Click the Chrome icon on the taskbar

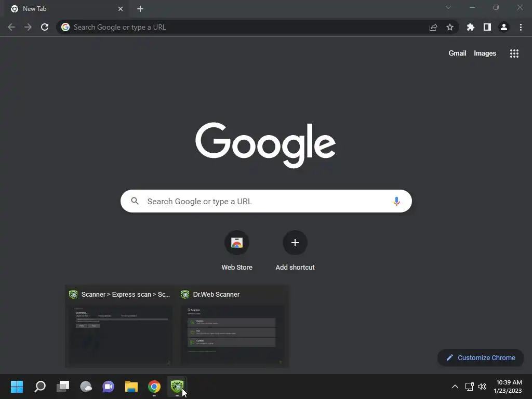154,387
